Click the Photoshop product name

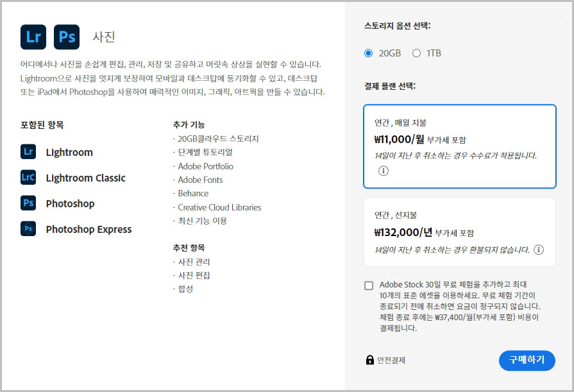click(x=71, y=203)
